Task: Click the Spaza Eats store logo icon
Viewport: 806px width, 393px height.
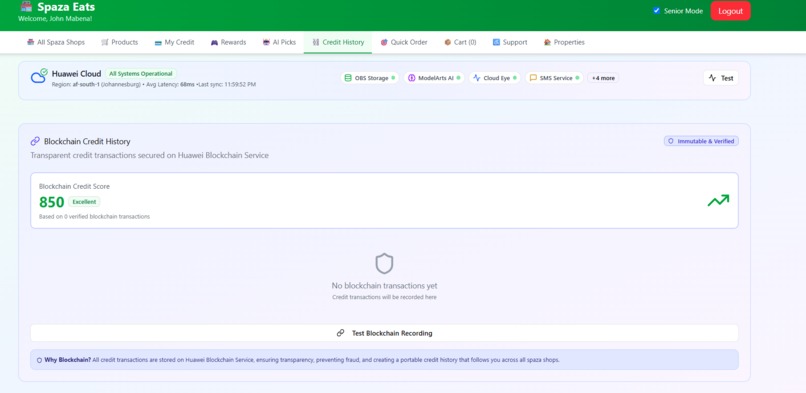Action: (x=26, y=7)
